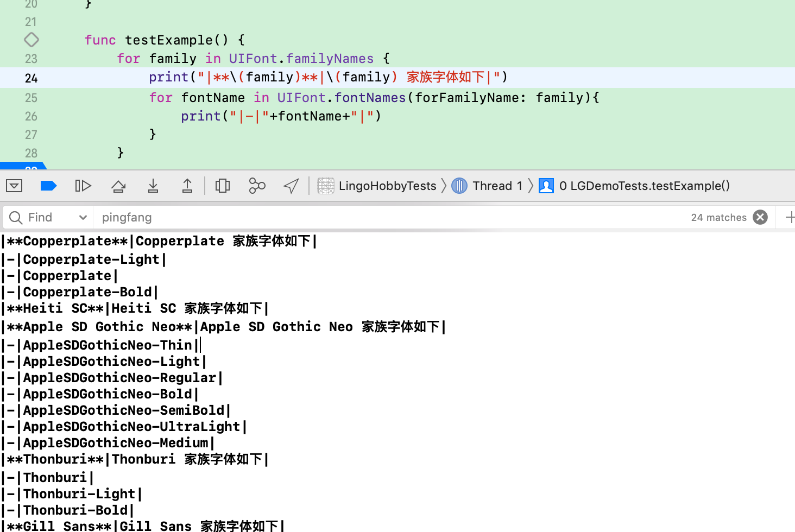Step into the function call
Screen dimensions: 795x532
point(153,185)
